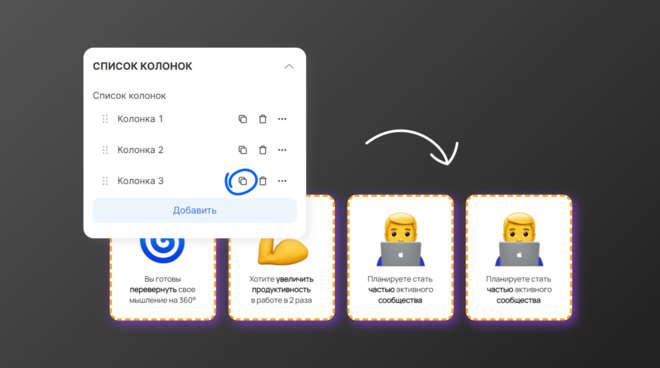Delete Колонка 2 using trash icon
660x368 pixels.
pos(263,150)
